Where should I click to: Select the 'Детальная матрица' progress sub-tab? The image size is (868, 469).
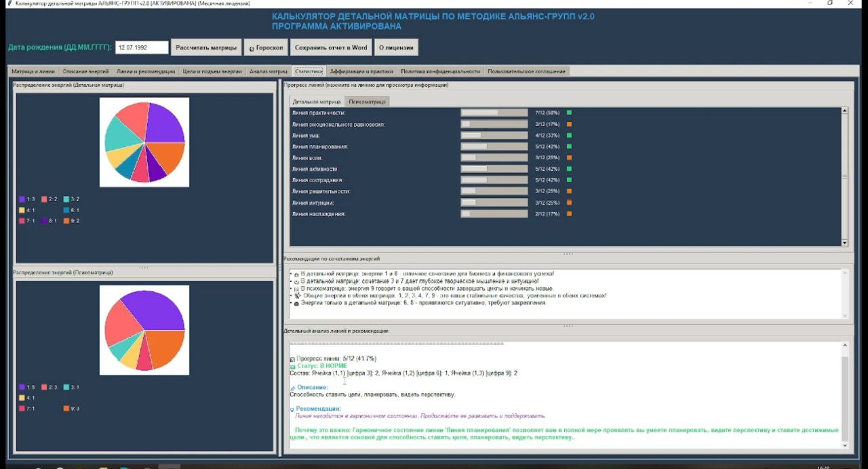point(317,102)
